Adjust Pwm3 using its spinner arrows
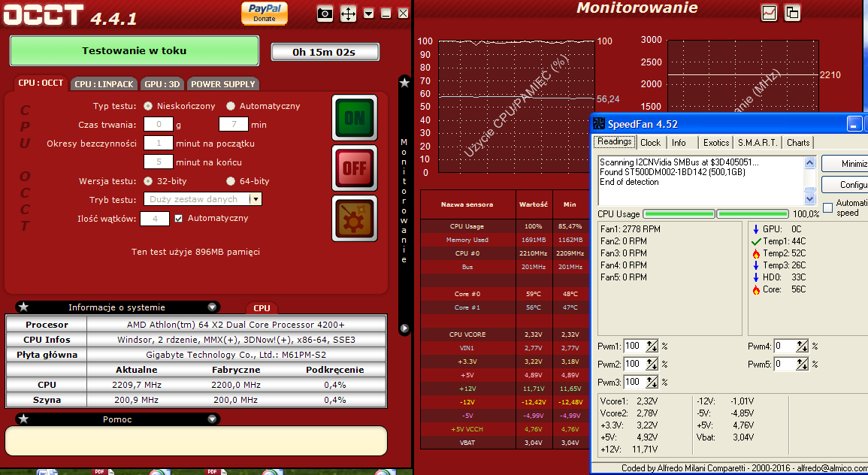868x475 pixels. pyautogui.click(x=652, y=382)
